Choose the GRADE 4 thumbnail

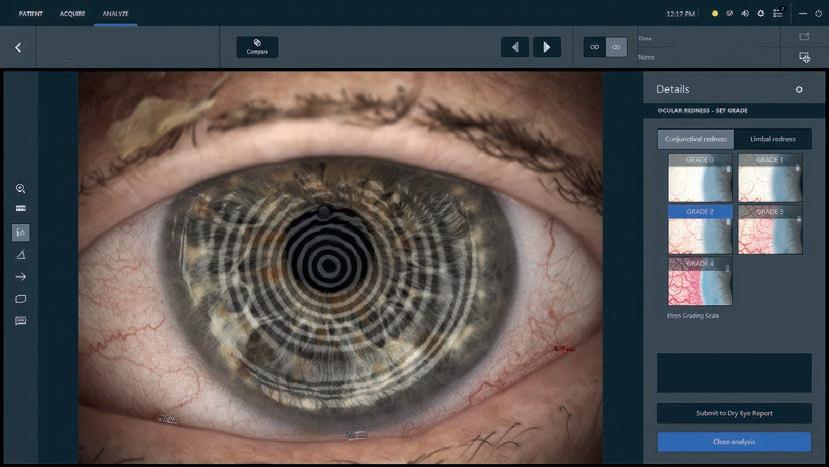point(700,281)
